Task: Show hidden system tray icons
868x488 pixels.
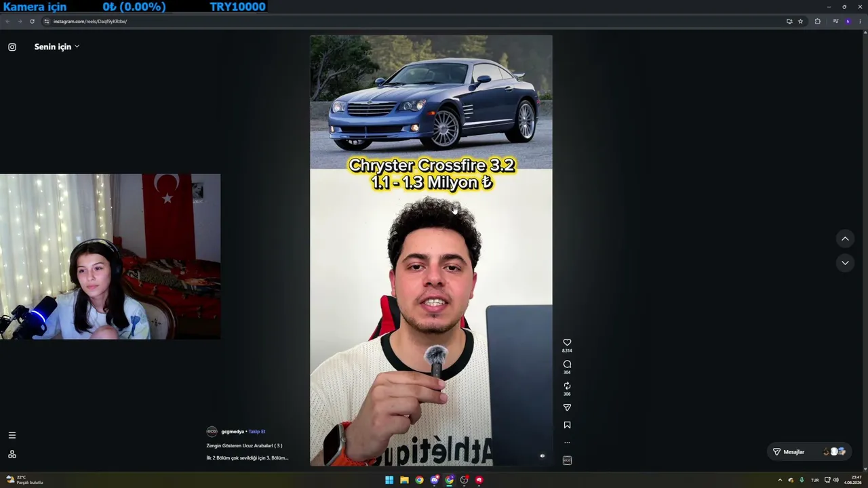Action: pyautogui.click(x=780, y=480)
